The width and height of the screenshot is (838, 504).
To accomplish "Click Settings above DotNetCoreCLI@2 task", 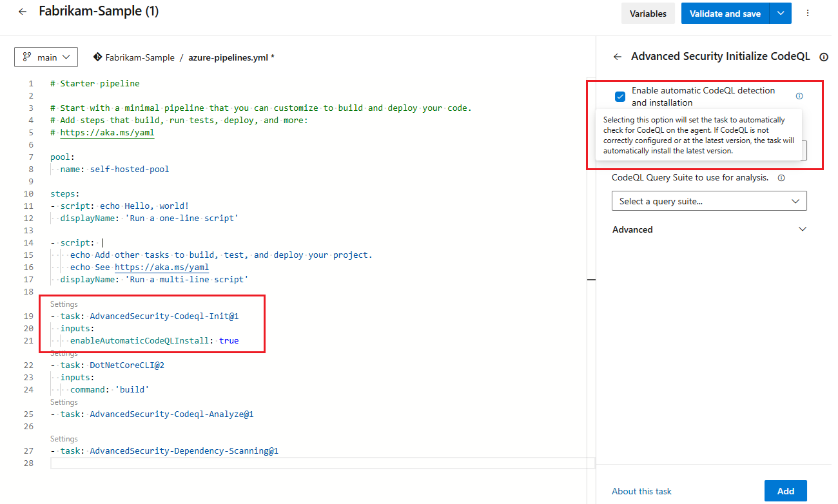I will tap(64, 353).
